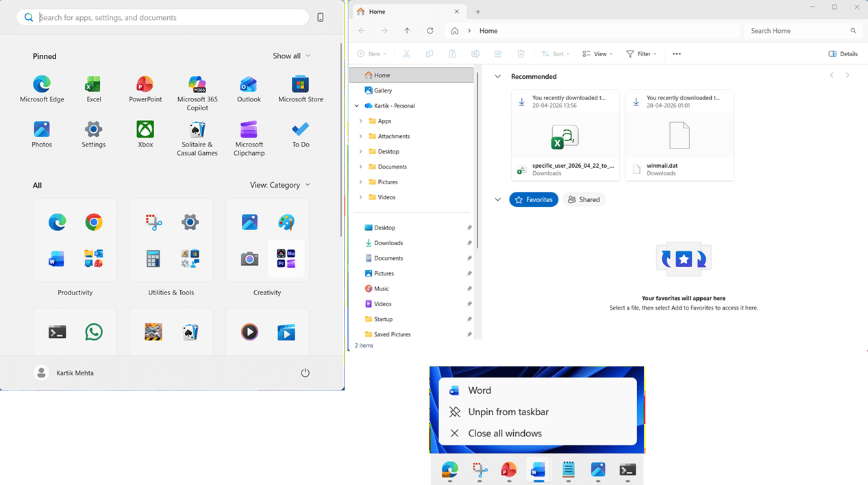Image resolution: width=868 pixels, height=485 pixels.
Task: Click the Snipping Tool taskbar icon
Action: point(480,469)
